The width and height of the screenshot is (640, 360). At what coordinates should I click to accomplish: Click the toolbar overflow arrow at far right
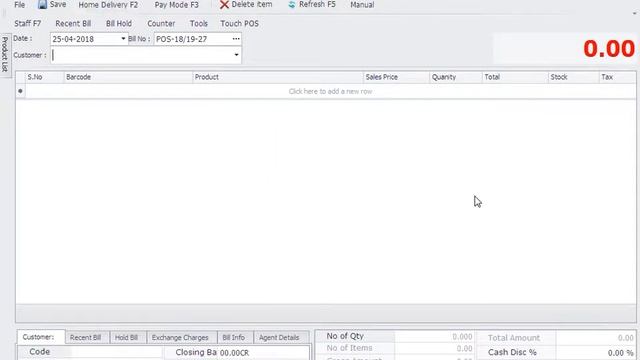(635, 14)
